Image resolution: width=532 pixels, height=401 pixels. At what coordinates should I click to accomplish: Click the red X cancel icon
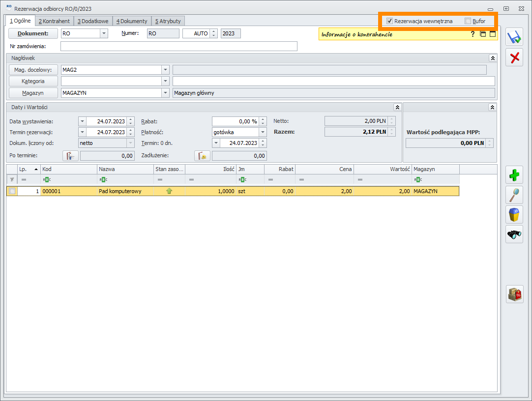[x=515, y=58]
